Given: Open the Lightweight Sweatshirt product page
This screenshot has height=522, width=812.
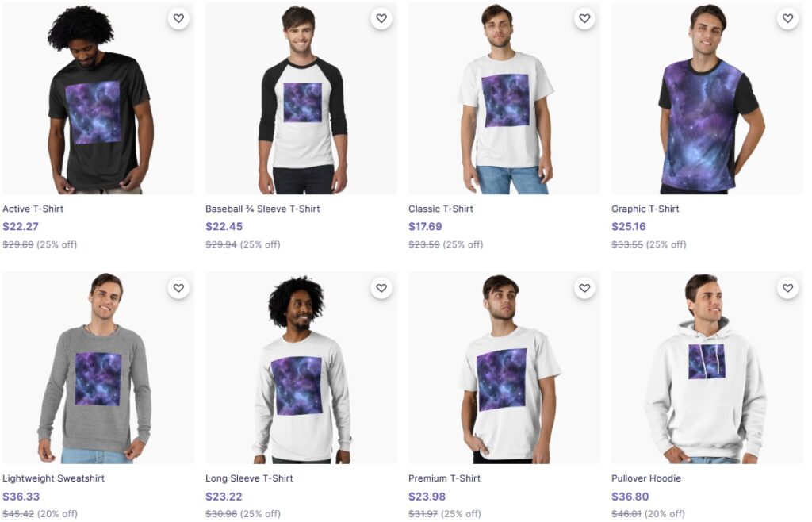Looking at the screenshot, I should pos(53,478).
